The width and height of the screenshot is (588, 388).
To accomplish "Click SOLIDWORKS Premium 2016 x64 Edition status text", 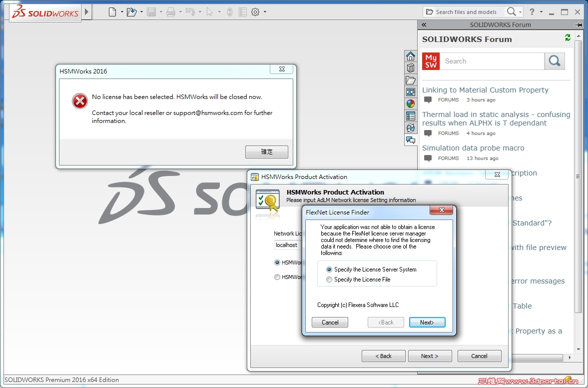I will [61, 379].
